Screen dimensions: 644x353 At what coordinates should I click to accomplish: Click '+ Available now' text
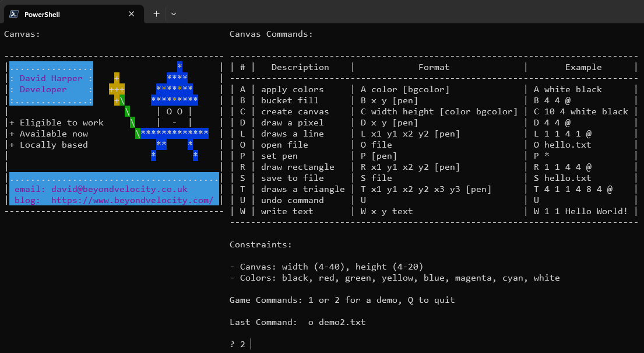(49, 134)
